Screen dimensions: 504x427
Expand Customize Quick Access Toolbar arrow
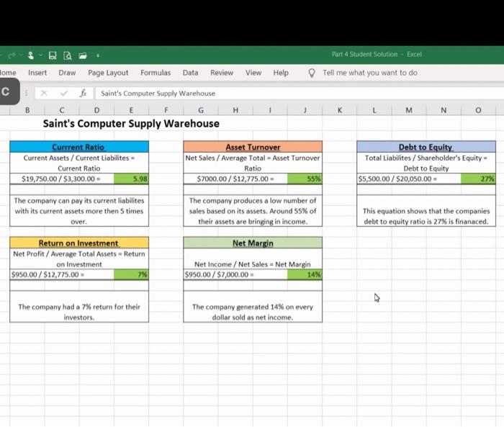98,55
